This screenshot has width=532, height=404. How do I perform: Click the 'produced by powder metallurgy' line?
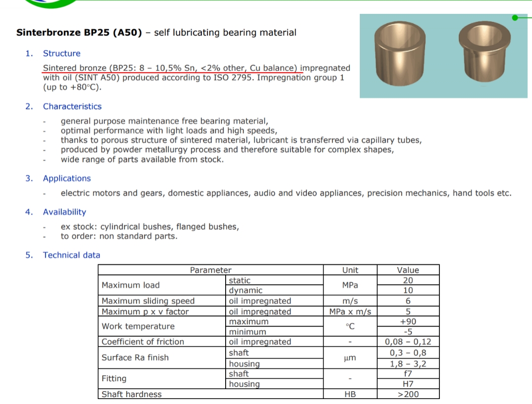[x=227, y=150]
